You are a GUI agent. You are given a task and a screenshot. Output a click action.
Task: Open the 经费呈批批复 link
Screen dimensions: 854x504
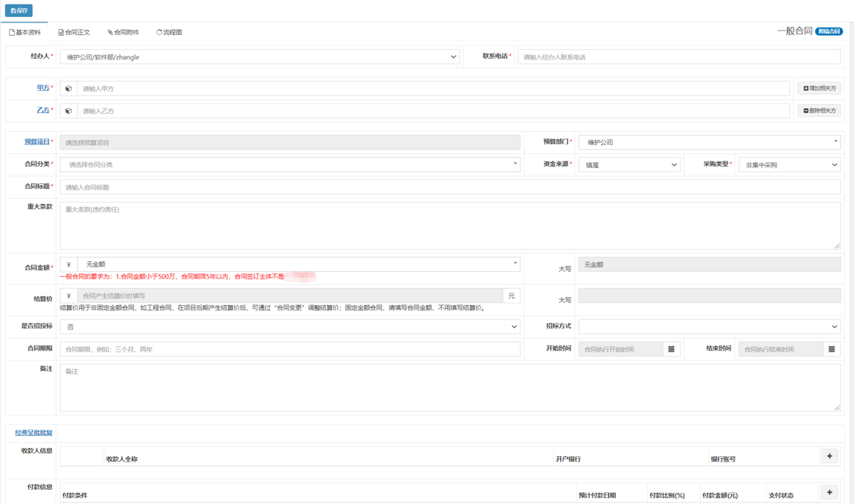point(34,433)
